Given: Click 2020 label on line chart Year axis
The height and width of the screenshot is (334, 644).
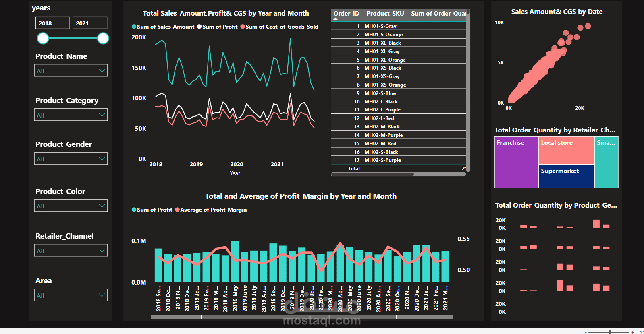Looking at the screenshot, I should [237, 164].
